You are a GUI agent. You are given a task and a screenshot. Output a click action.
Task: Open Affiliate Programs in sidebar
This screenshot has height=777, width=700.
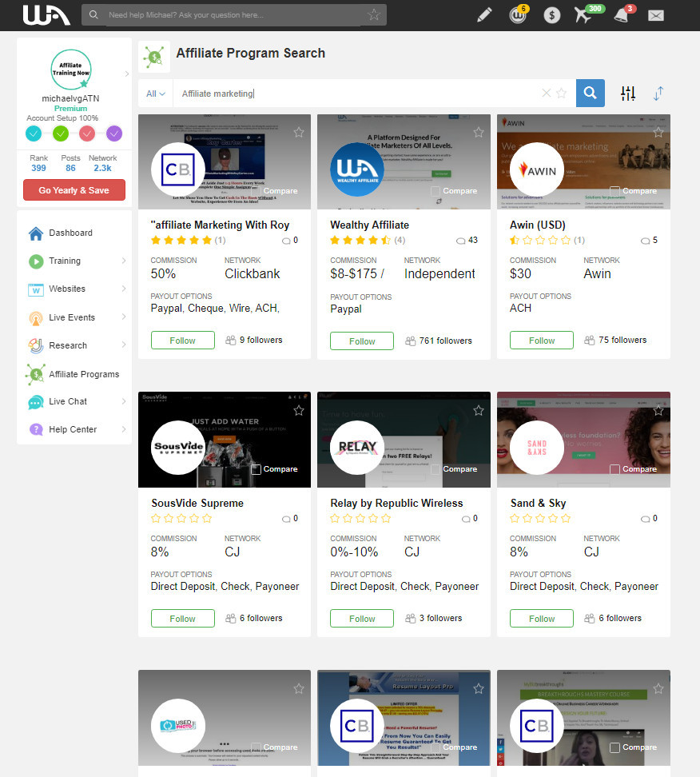[84, 374]
